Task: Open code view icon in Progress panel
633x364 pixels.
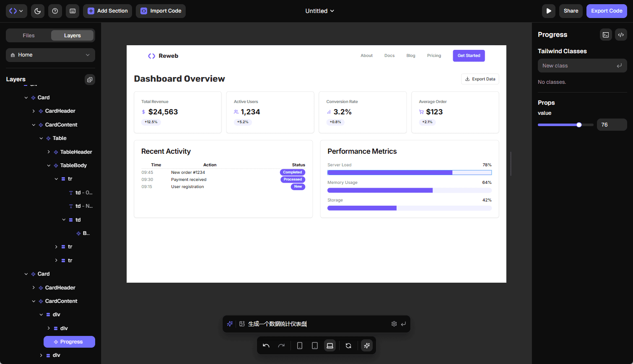Action: point(621,35)
